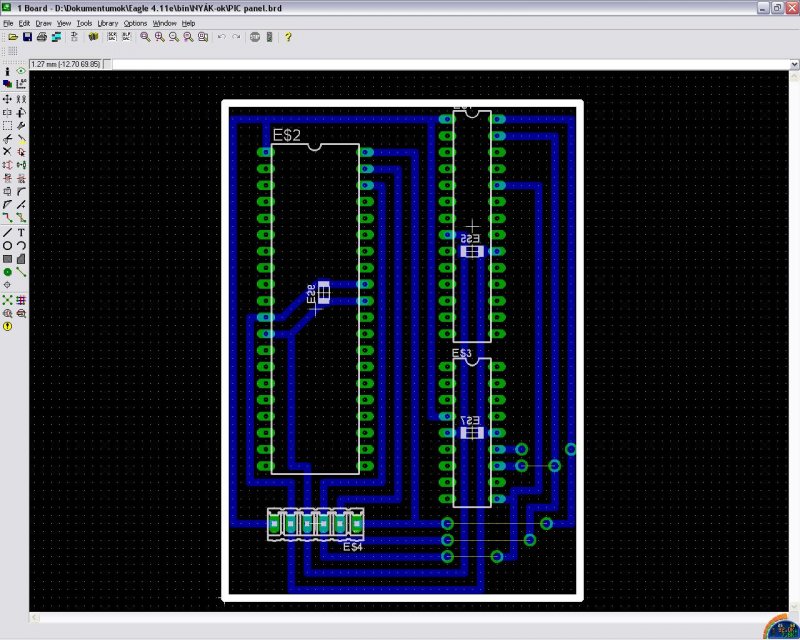Select the Circle tool
This screenshot has width=800, height=640.
(x=7, y=246)
